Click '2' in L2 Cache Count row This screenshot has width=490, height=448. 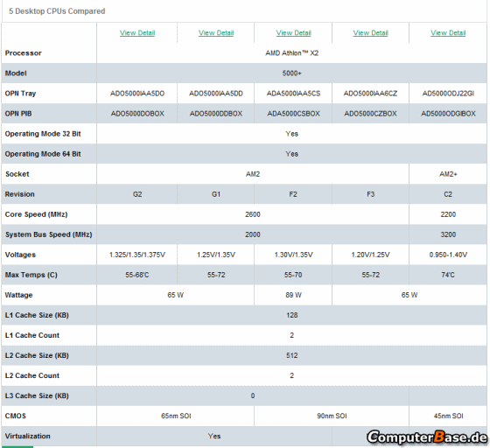pos(292,376)
